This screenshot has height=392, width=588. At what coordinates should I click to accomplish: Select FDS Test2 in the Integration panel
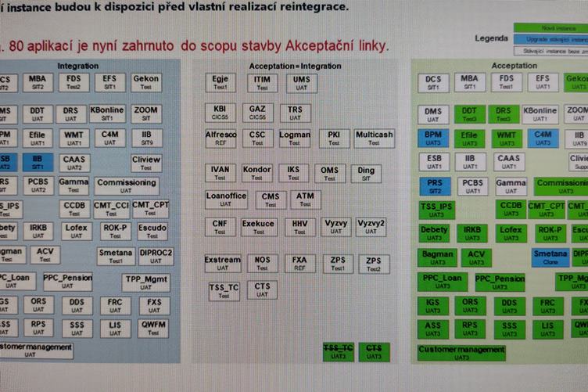pyautogui.click(x=73, y=82)
